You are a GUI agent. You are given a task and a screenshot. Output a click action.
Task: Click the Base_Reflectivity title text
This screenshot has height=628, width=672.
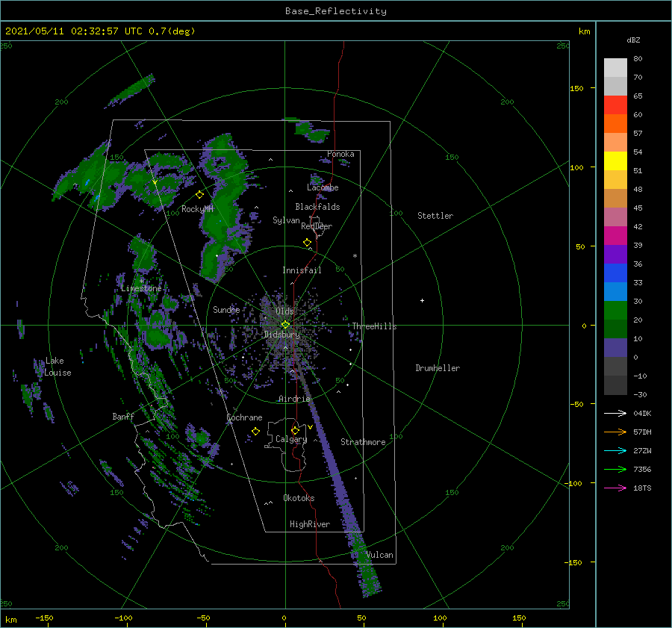pos(336,11)
